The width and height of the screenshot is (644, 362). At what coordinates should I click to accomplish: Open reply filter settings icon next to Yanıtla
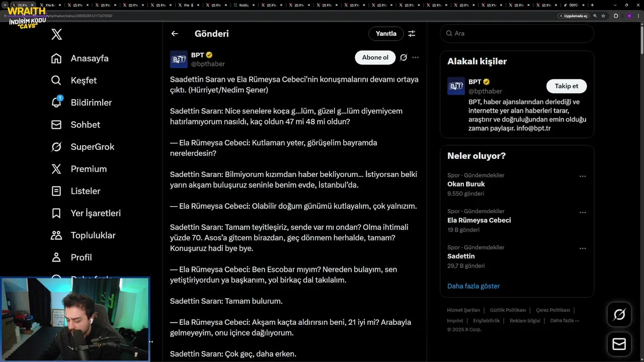pos(412,34)
